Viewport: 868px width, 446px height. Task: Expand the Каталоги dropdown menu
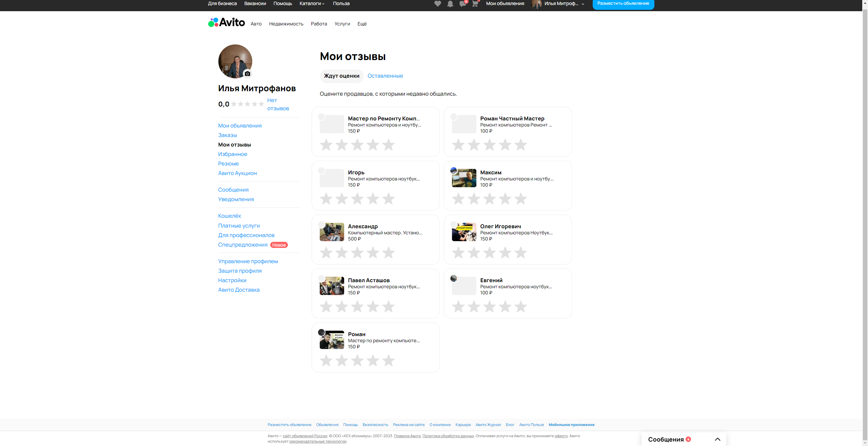click(x=312, y=3)
